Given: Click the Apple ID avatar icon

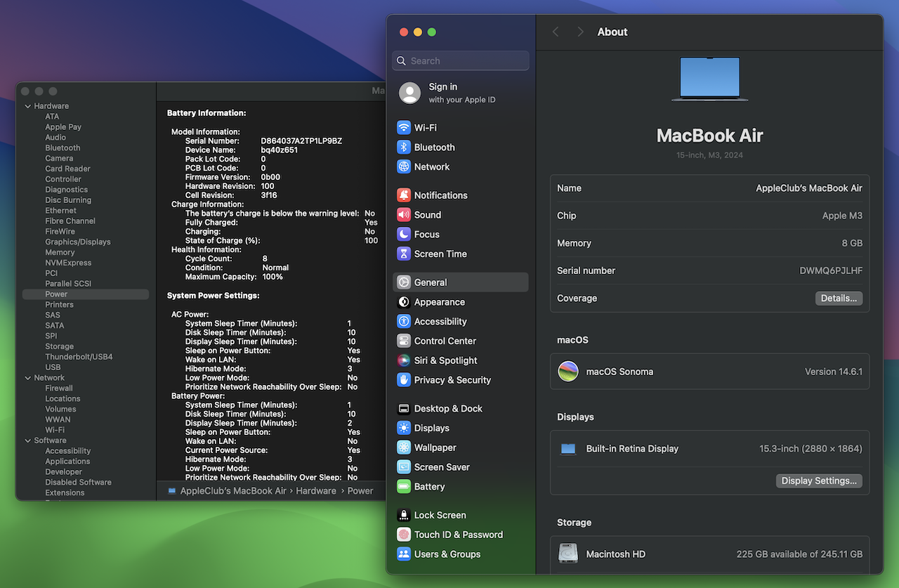Looking at the screenshot, I should 409,93.
